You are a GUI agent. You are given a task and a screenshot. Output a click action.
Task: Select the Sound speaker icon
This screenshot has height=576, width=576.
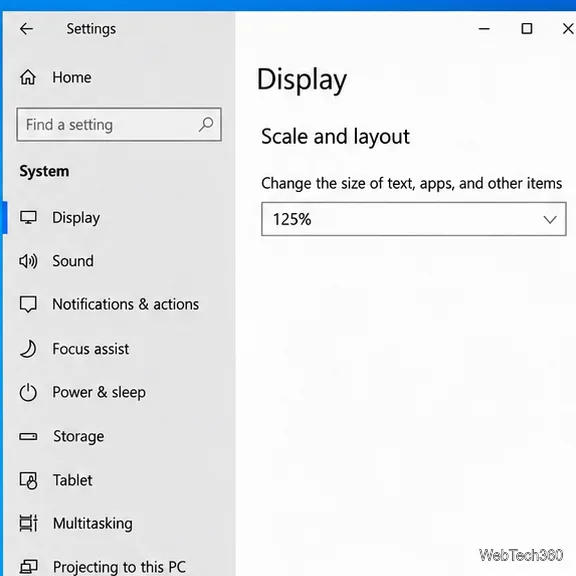pyautogui.click(x=28, y=261)
